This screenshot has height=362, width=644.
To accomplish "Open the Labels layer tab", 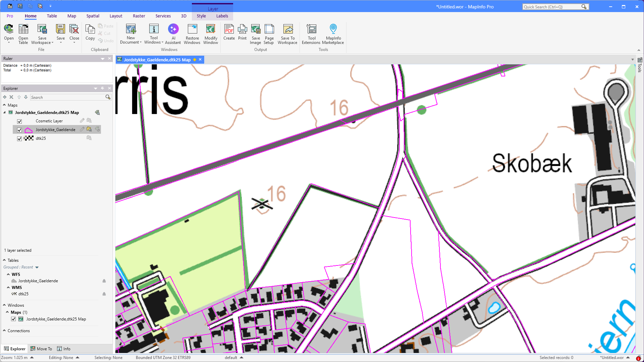I will 222,16.
